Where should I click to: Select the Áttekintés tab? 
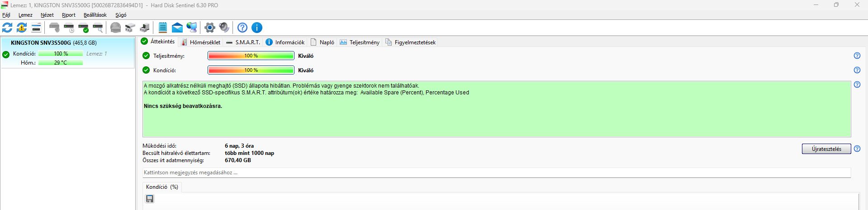(x=158, y=42)
